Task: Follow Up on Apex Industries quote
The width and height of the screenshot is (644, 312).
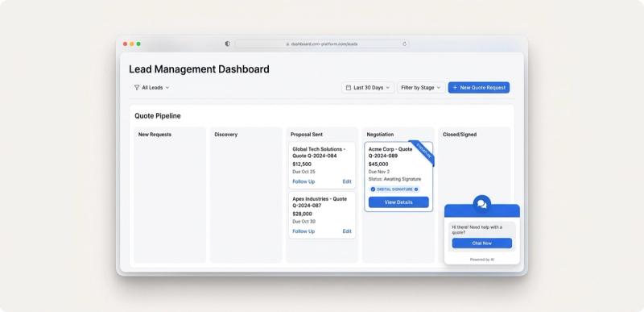Action: click(303, 231)
